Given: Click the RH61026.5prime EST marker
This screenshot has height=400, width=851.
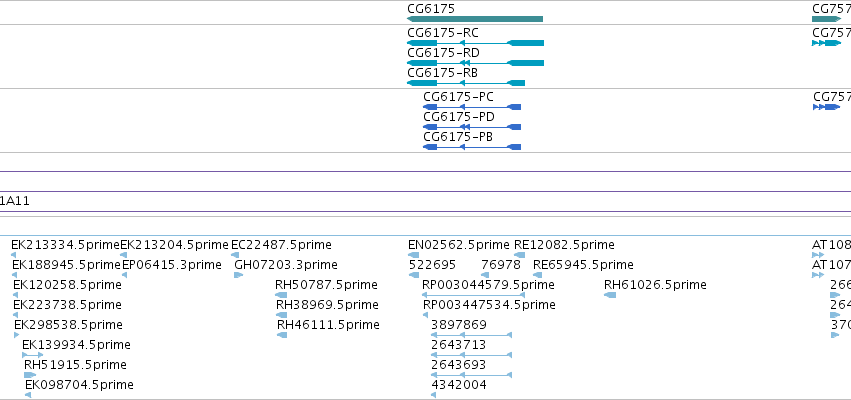Looking at the screenshot, I should pos(610,295).
